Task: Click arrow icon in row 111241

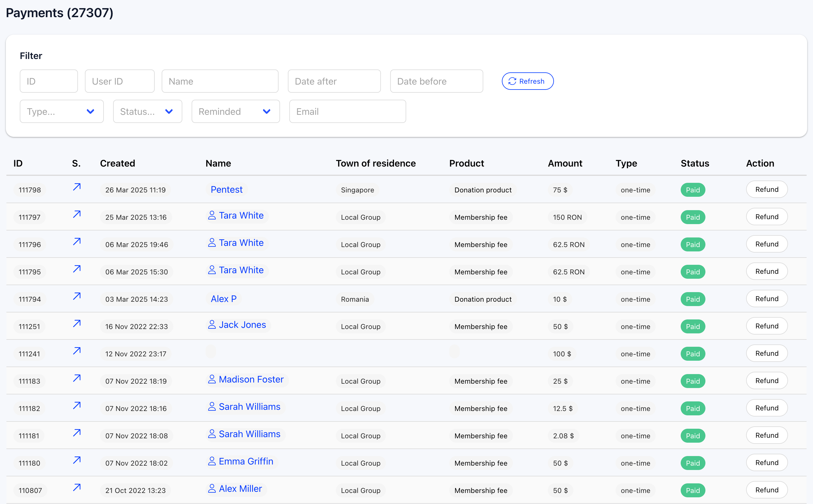Action: 77,351
